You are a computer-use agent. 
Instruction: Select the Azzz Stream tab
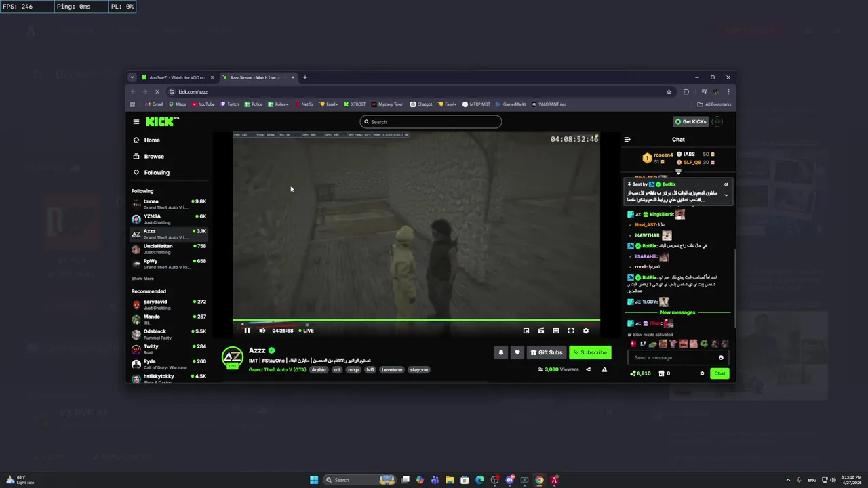(x=258, y=77)
